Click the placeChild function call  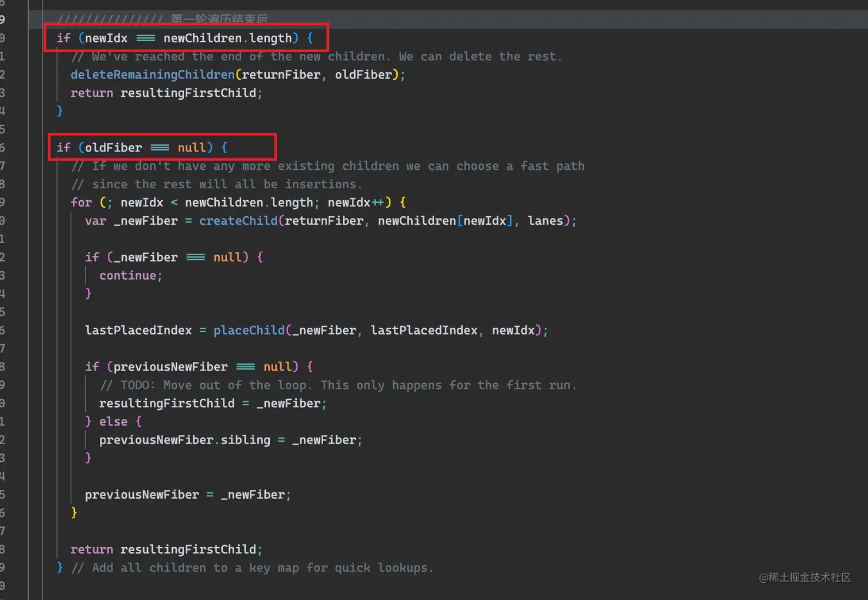click(x=249, y=330)
